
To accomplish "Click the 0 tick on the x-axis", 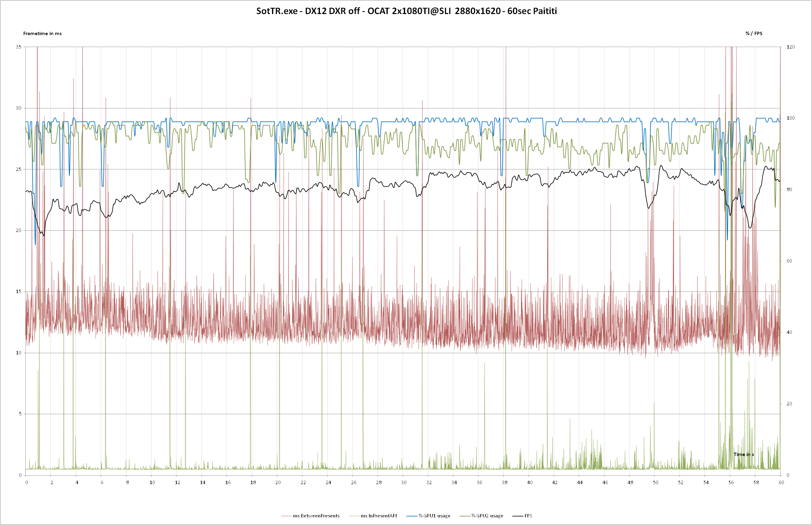I will (27, 482).
